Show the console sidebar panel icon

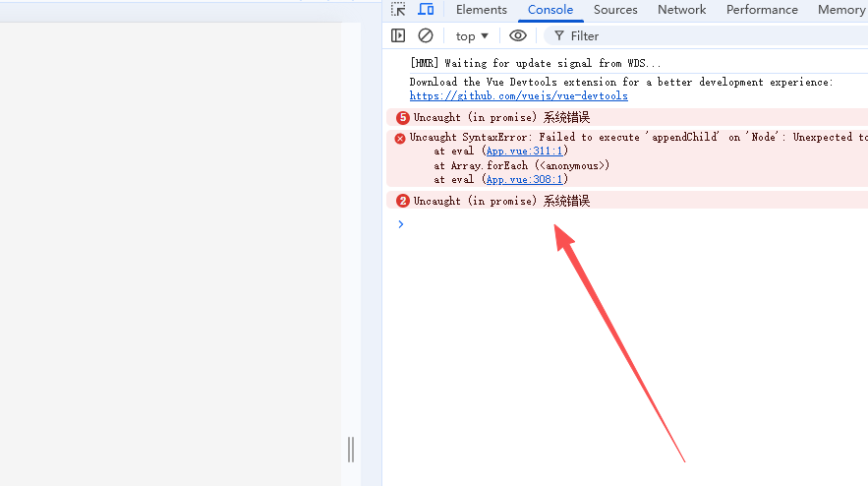(x=398, y=35)
